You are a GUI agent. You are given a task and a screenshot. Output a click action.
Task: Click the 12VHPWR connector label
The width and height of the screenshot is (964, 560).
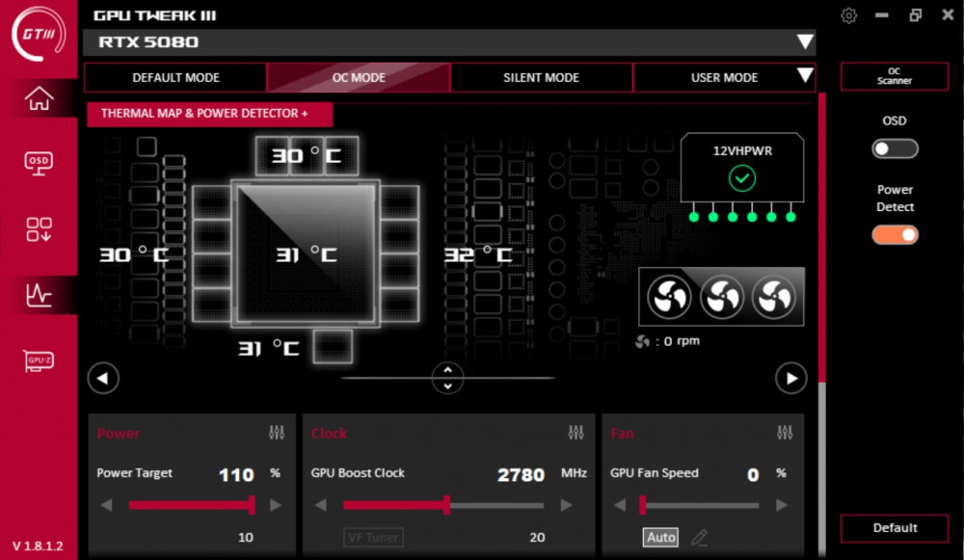click(x=742, y=151)
